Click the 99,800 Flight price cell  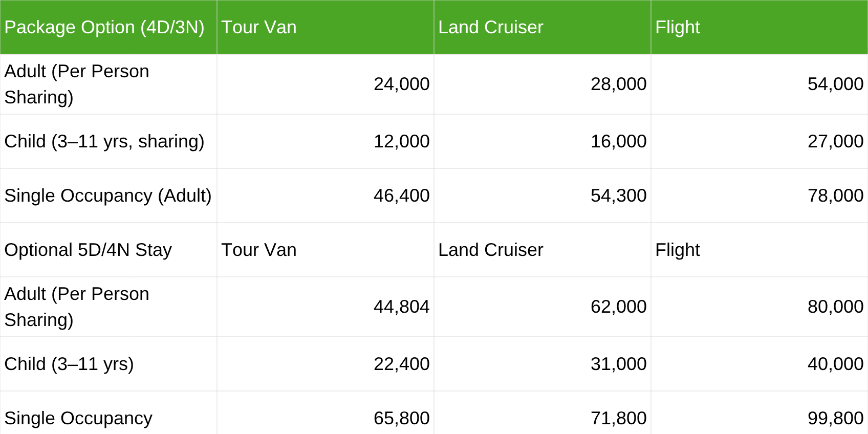(835, 418)
